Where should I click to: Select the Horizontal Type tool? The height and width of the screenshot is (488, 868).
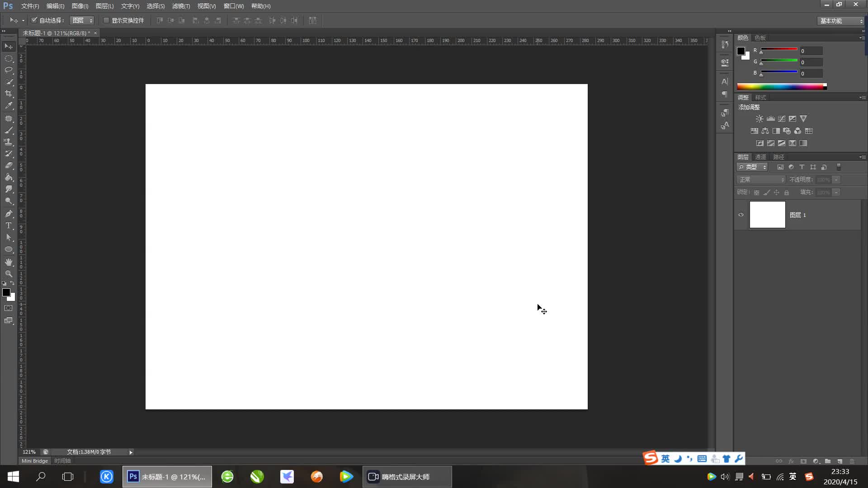[9, 225]
